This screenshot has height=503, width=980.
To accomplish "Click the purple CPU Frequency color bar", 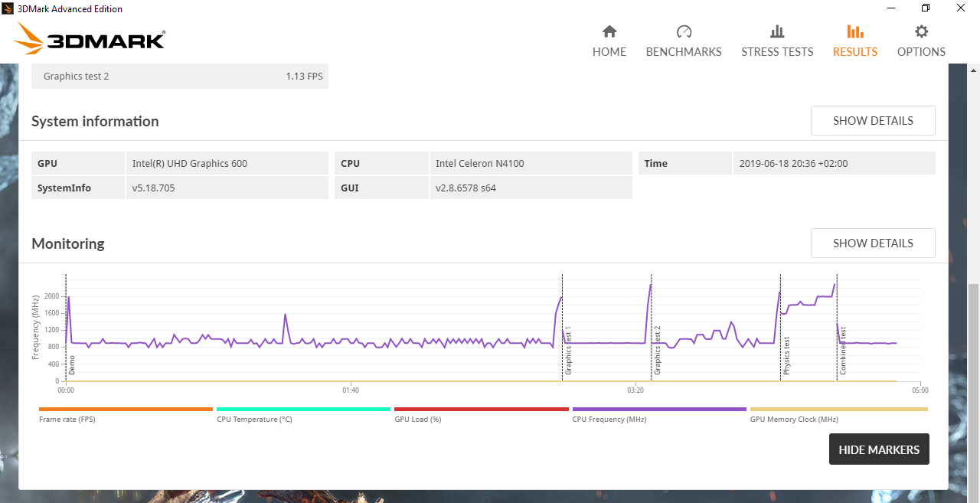I will click(x=659, y=410).
